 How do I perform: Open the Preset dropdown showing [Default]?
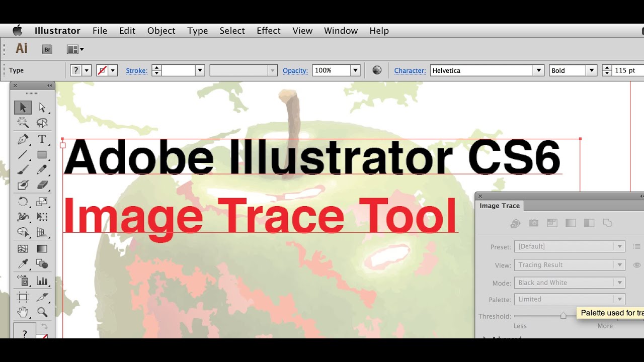pyautogui.click(x=570, y=246)
